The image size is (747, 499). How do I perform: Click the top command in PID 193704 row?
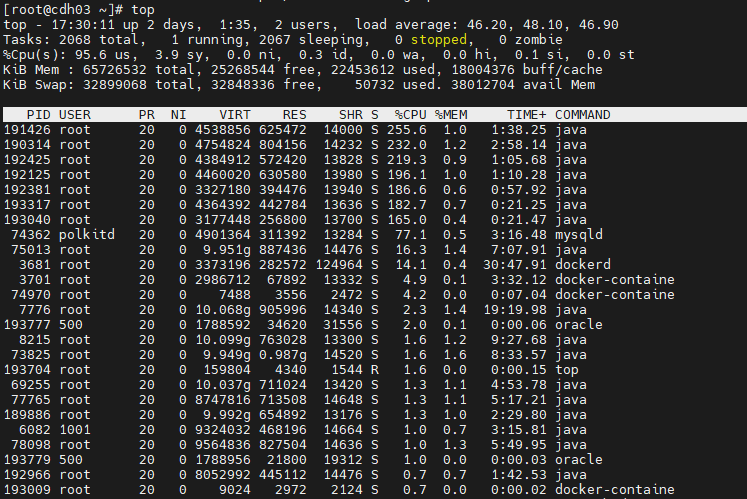(567, 370)
